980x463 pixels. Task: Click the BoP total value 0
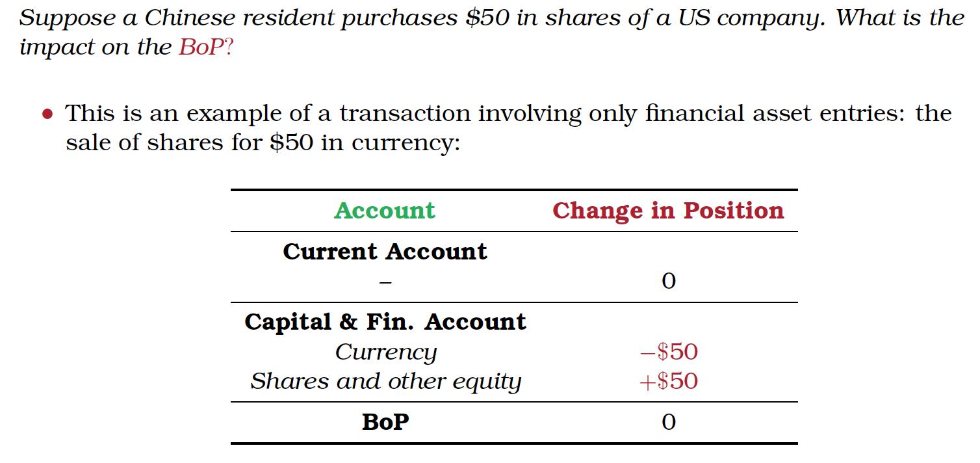point(669,423)
